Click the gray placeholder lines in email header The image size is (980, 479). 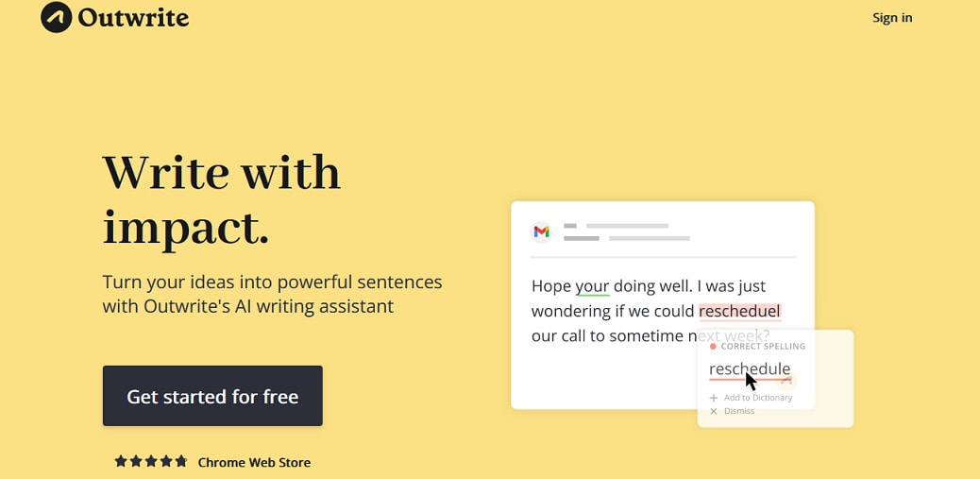[x=627, y=232]
